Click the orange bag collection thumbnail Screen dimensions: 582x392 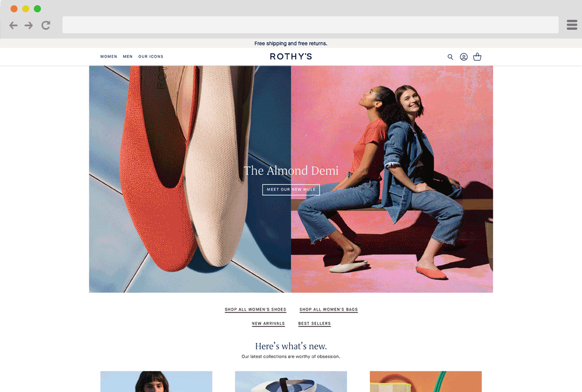click(425, 381)
